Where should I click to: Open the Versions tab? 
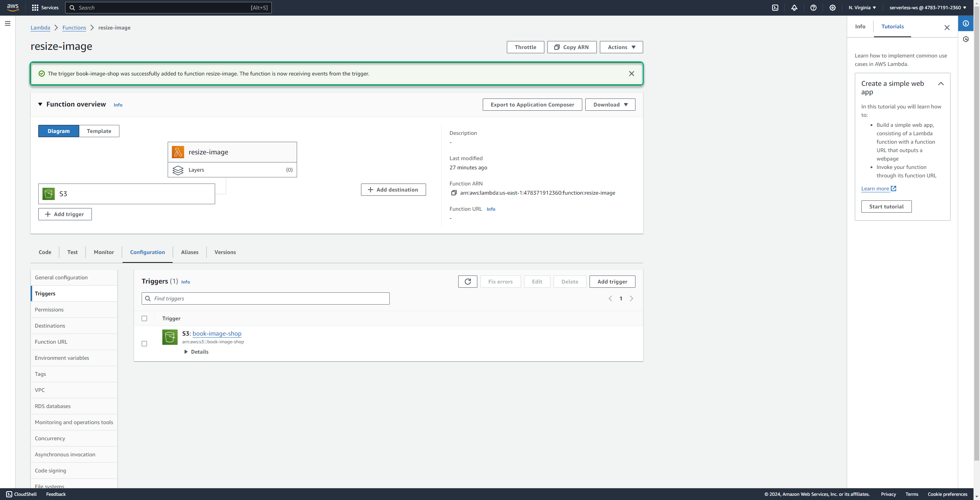click(225, 252)
